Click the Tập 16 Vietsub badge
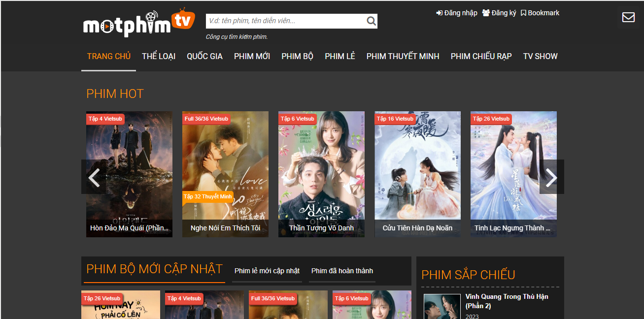The image size is (644, 319). click(395, 119)
